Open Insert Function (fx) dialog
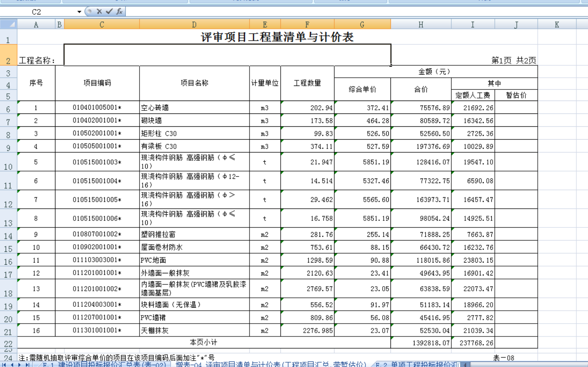588x367 pixels. click(x=119, y=12)
